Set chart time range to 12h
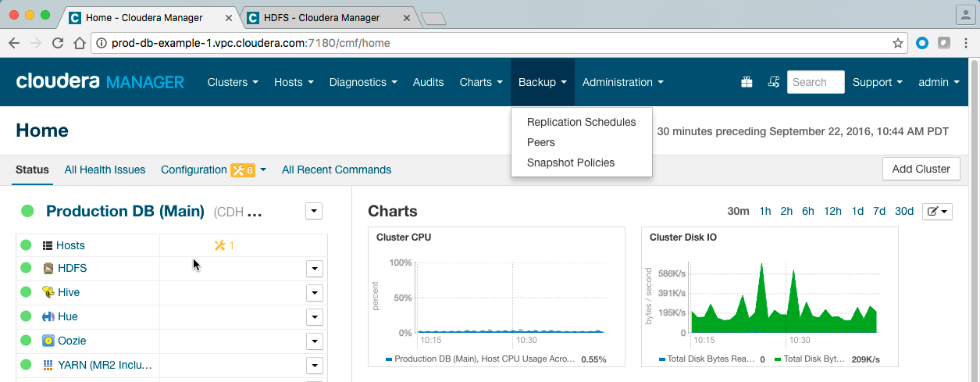The image size is (980, 382). (x=832, y=211)
